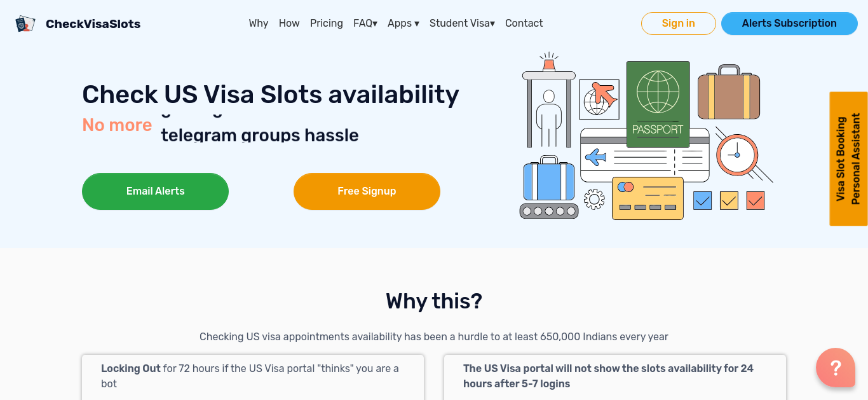The height and width of the screenshot is (400, 868).
Task: Click the blue checkbox in illustration
Action: click(702, 201)
